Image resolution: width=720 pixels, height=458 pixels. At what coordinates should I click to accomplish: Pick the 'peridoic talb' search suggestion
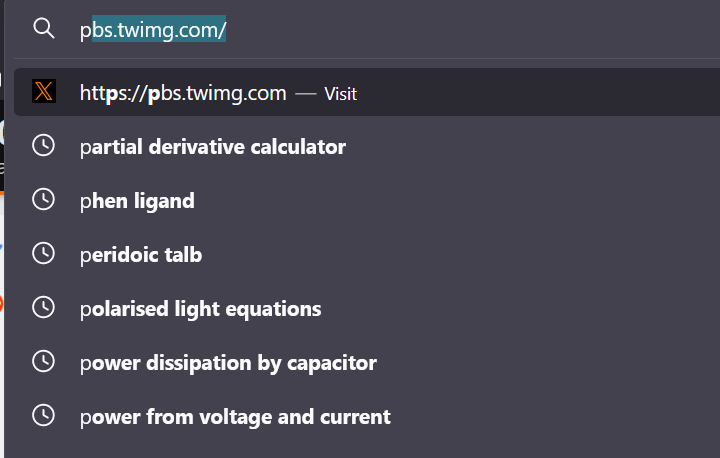141,255
